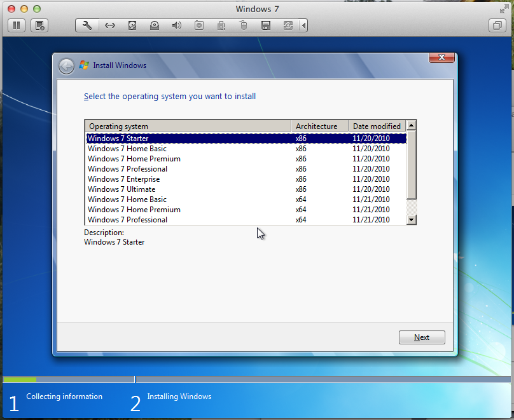Image resolution: width=514 pixels, height=420 pixels.
Task: Click the macOS red close button
Action: 11,9
